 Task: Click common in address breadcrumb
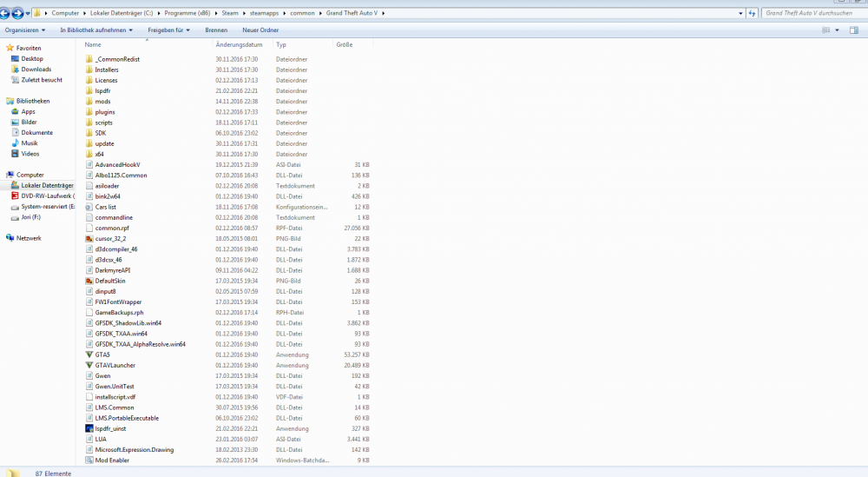point(302,13)
